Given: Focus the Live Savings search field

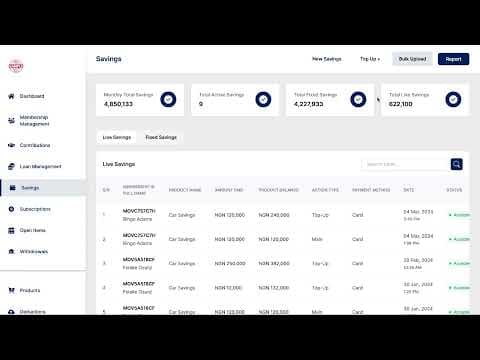Looking at the screenshot, I should pyautogui.click(x=406, y=164).
